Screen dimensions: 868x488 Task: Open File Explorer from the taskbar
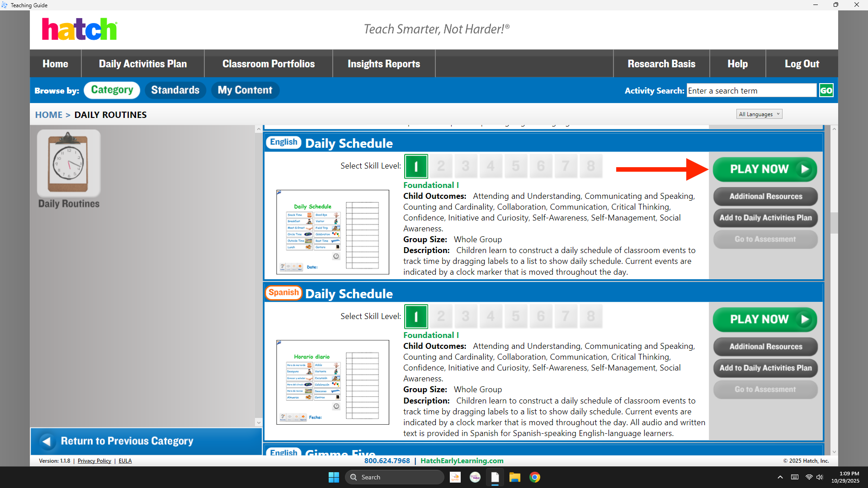pos(515,477)
